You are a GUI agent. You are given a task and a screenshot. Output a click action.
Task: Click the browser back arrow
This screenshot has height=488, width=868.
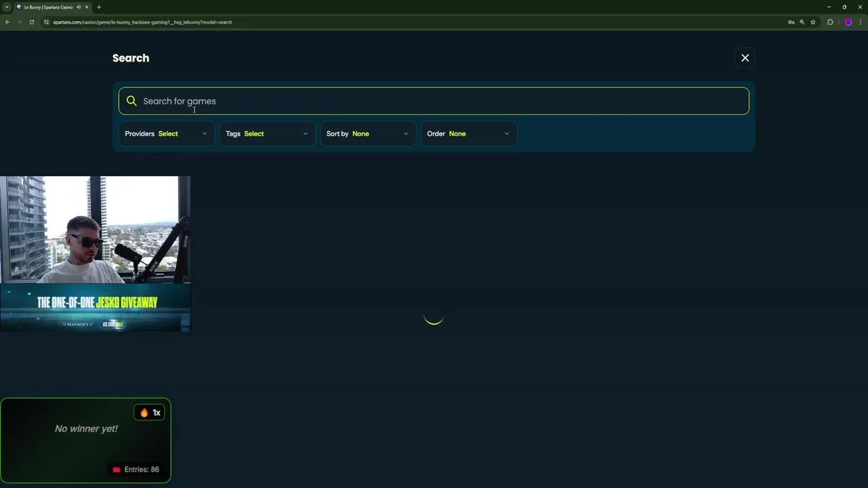pos(7,22)
